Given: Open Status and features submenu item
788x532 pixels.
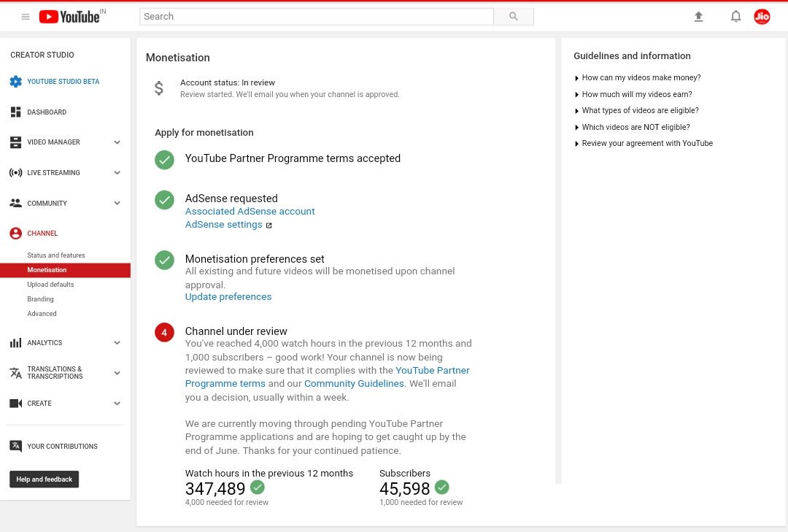Looking at the screenshot, I should (55, 255).
